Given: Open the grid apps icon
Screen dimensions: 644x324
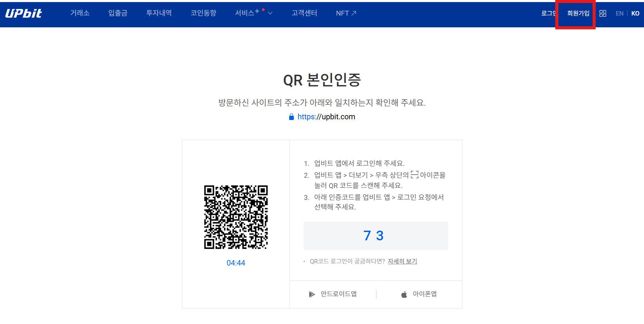Looking at the screenshot, I should [603, 13].
